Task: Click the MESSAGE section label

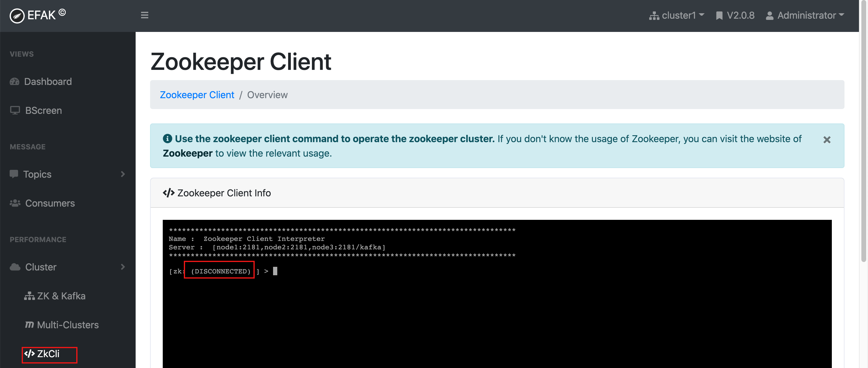Action: tap(28, 147)
